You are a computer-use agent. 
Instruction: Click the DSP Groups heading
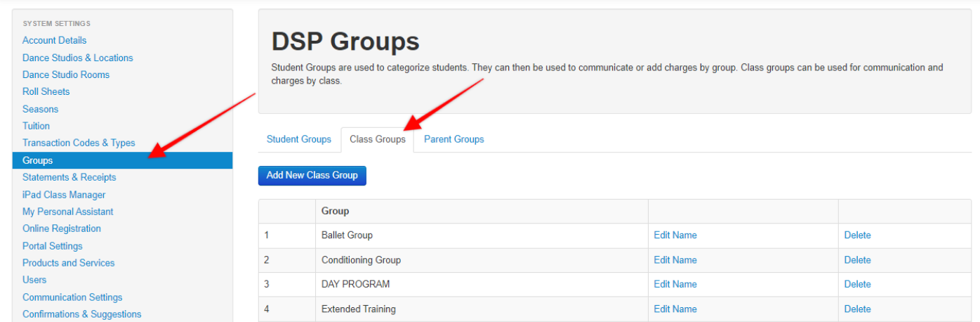coord(345,41)
